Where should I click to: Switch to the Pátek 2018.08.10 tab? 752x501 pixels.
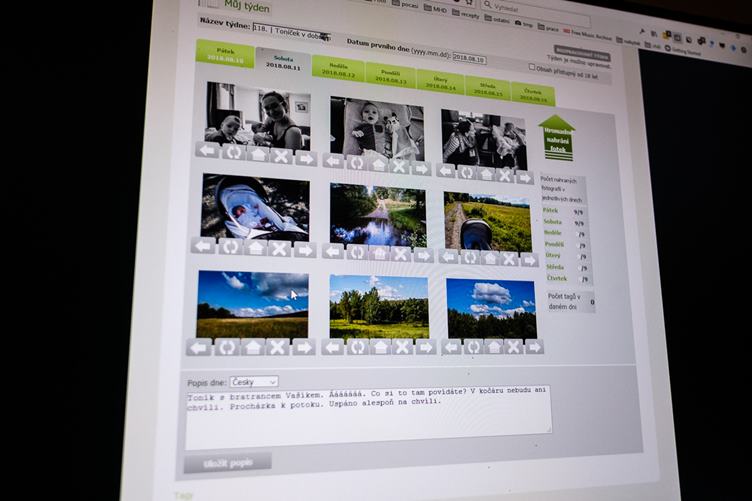(224, 53)
